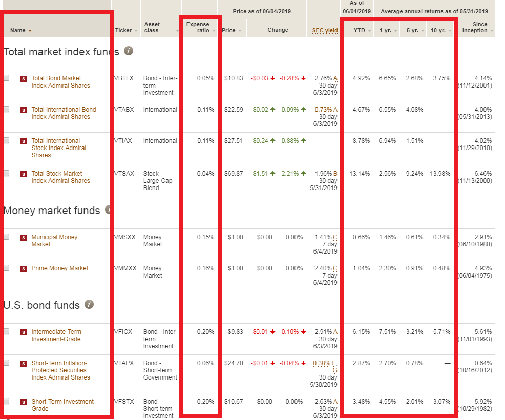Image resolution: width=505 pixels, height=420 pixels.
Task: Click 0.73% A SEC yield link for VTABX
Action: click(326, 110)
